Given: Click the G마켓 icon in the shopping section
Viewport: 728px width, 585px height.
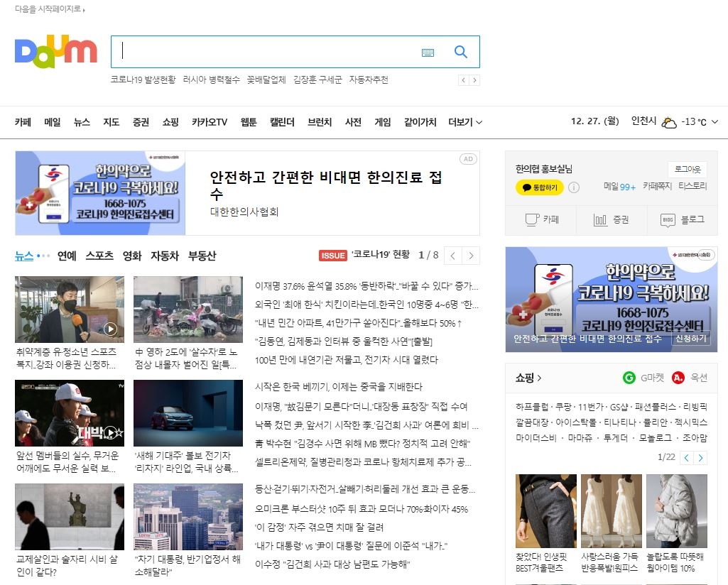Looking at the screenshot, I should (x=630, y=378).
